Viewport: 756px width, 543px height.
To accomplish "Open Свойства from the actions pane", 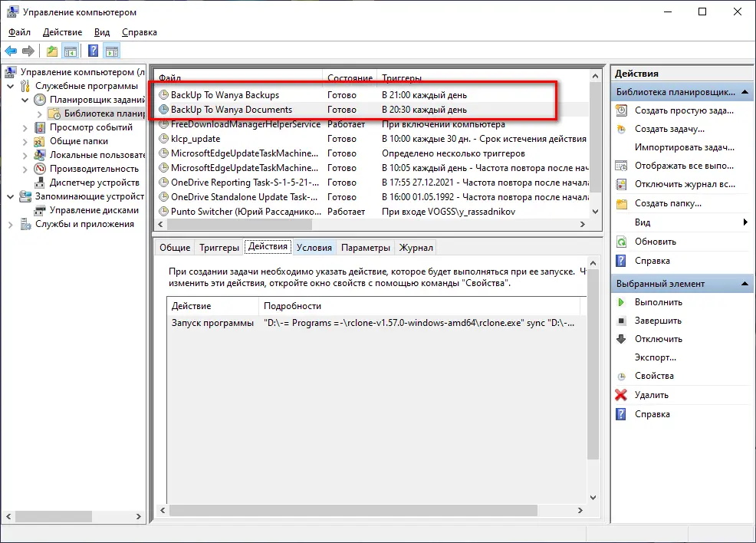I will point(654,376).
